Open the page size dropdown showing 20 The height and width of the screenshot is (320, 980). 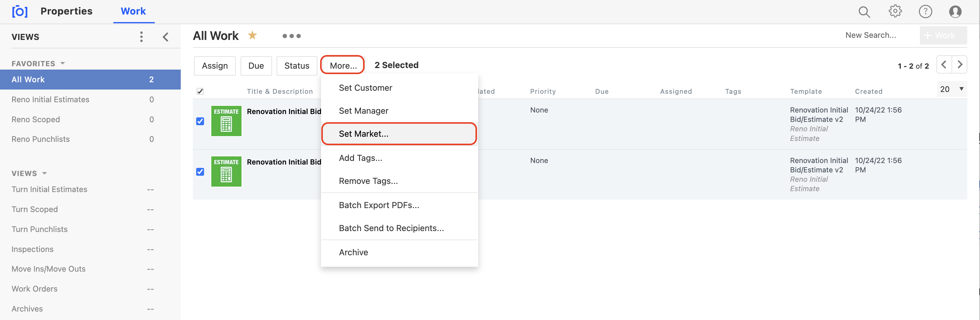pos(952,89)
